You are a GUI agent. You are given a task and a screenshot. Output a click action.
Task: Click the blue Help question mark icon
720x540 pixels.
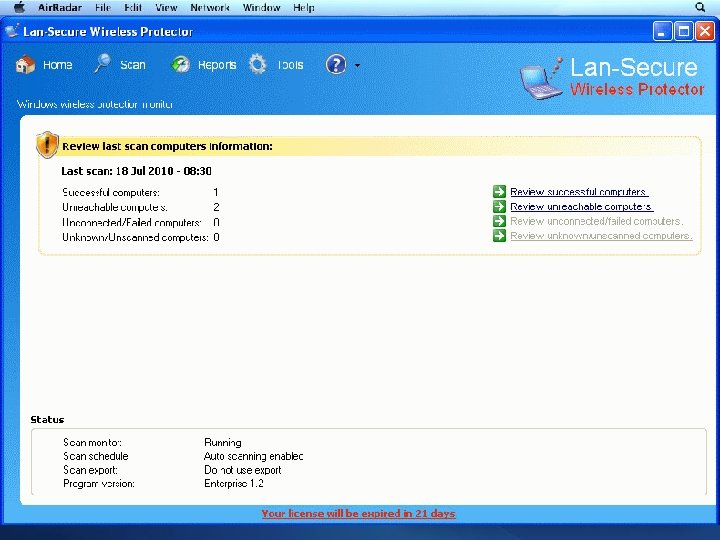pos(336,65)
